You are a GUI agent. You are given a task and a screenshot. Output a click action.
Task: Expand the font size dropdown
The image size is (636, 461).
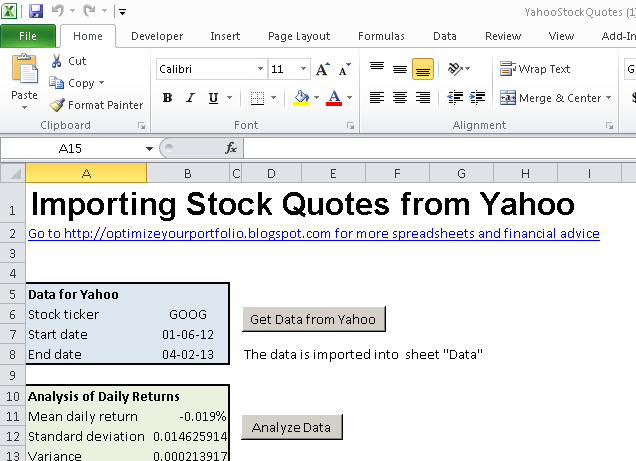(303, 70)
